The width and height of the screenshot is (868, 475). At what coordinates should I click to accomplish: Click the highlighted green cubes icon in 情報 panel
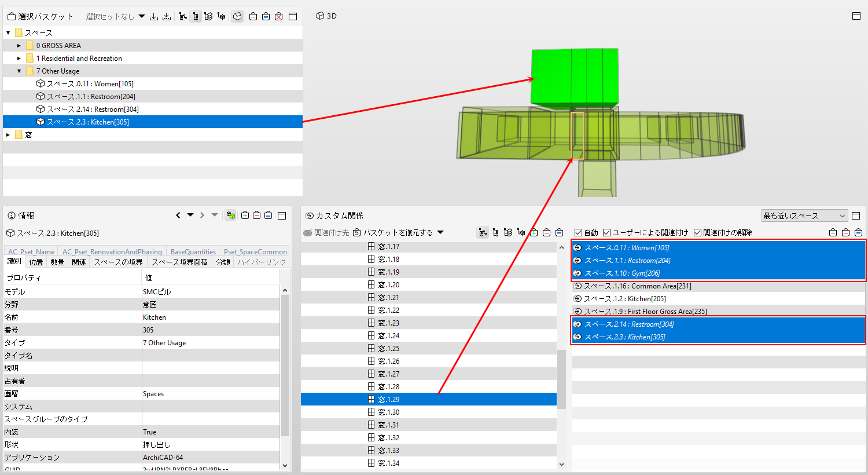pos(231,215)
